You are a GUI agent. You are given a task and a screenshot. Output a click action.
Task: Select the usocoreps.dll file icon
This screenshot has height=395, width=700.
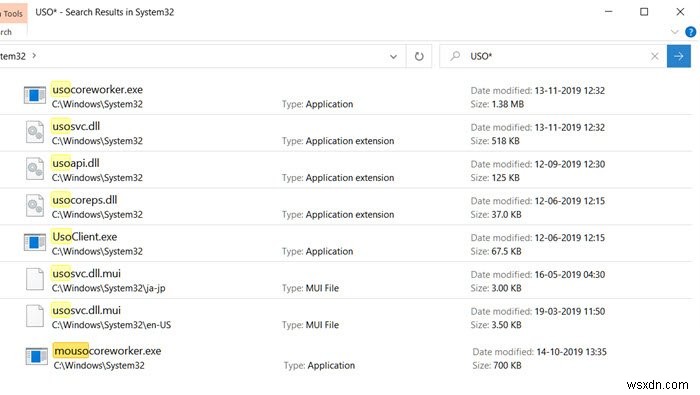click(x=35, y=206)
